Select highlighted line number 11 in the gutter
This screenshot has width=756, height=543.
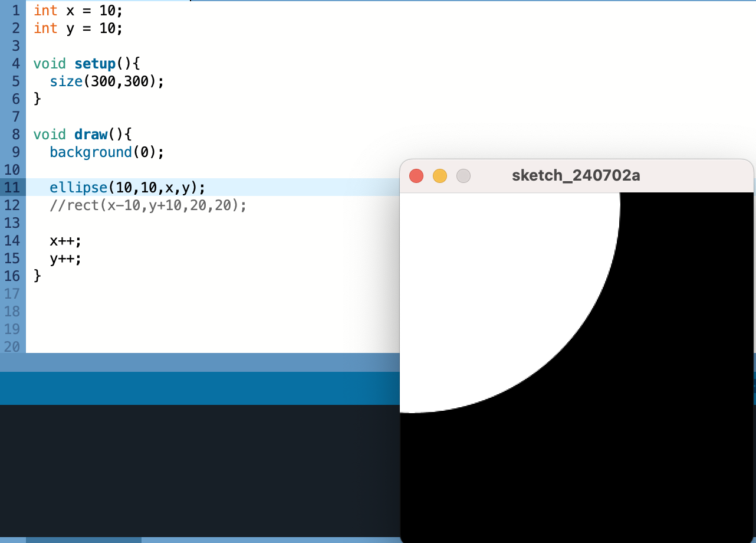[12, 188]
